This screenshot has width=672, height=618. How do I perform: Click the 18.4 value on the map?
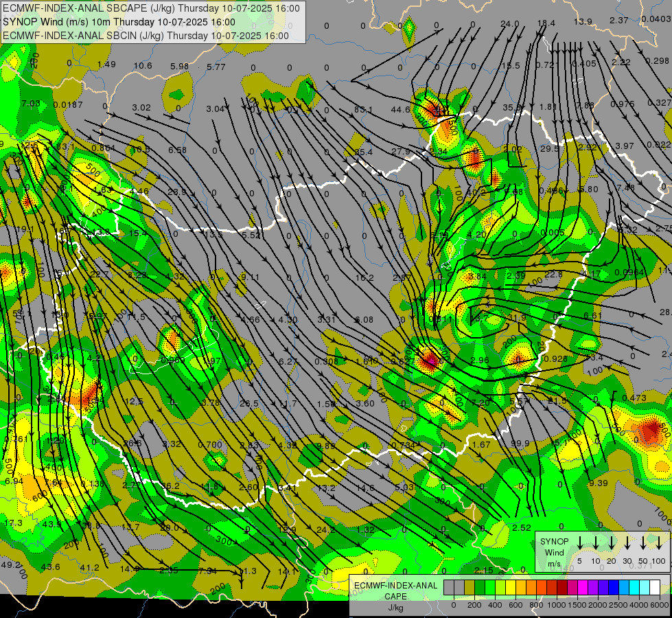tap(546, 23)
